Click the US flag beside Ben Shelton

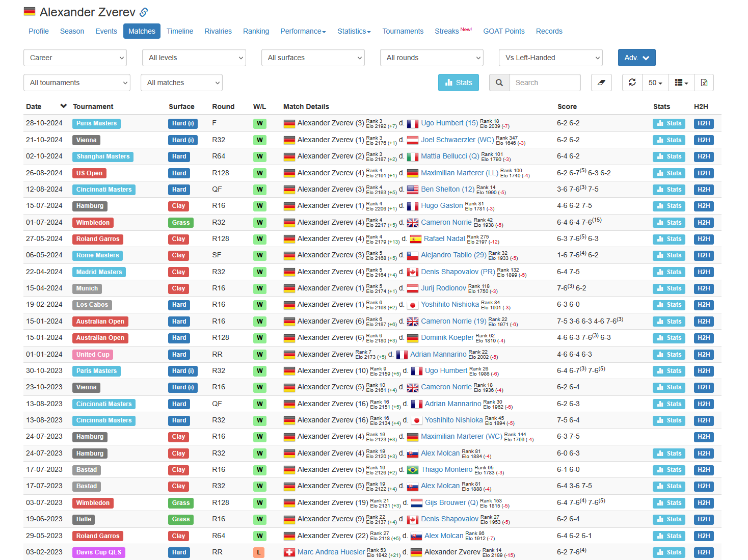(x=413, y=190)
